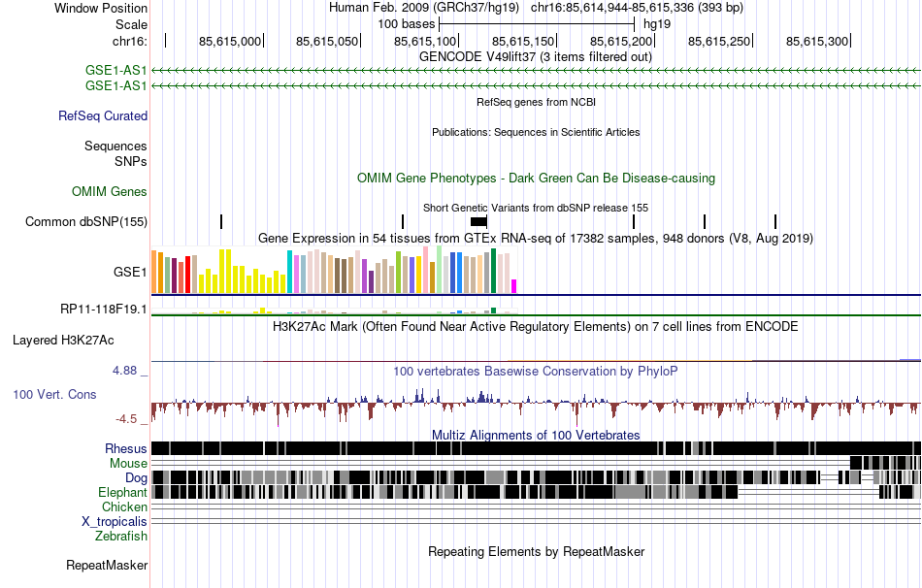Select the first dbSNP variant tick mark

(221, 221)
